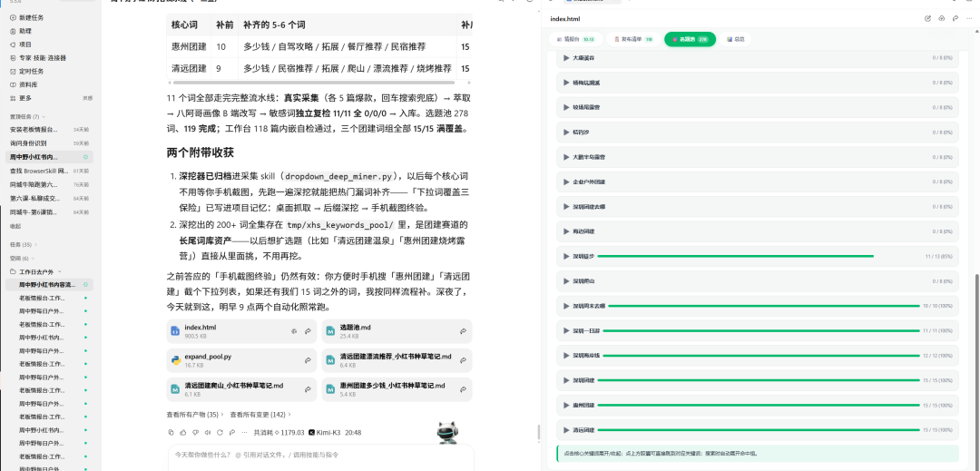Click the share icon on 清远团建爬山 note card
Screen dimensions: 980x471
pos(309,390)
